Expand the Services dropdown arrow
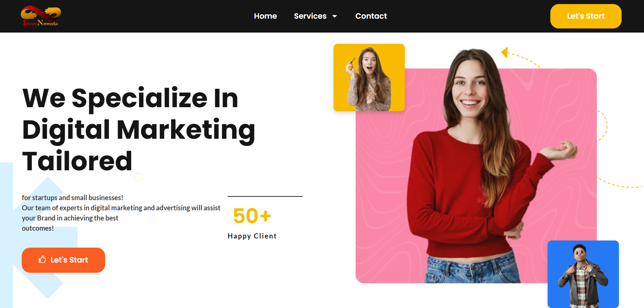This screenshot has width=644, height=308. point(335,16)
